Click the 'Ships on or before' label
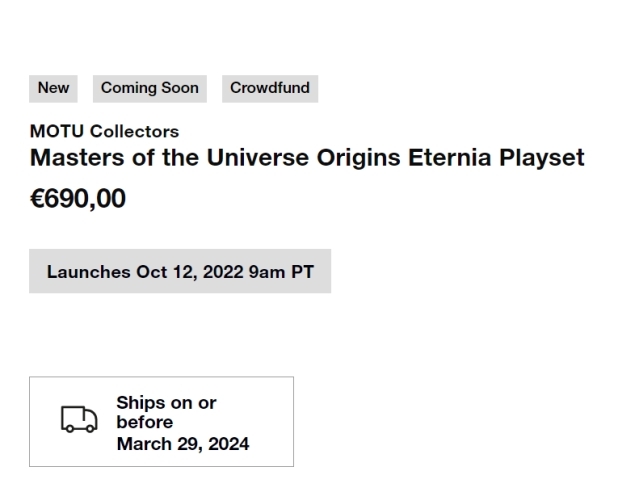Screen dimensions: 640x488 click(x=166, y=412)
